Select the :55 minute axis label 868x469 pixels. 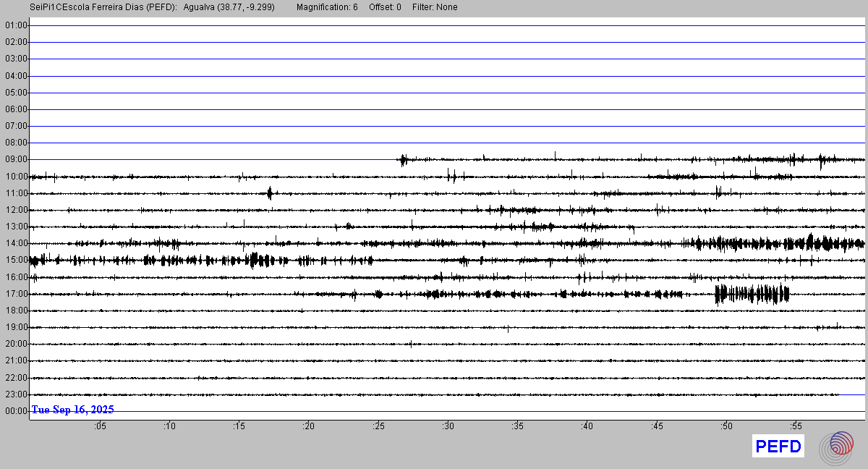coord(796,427)
